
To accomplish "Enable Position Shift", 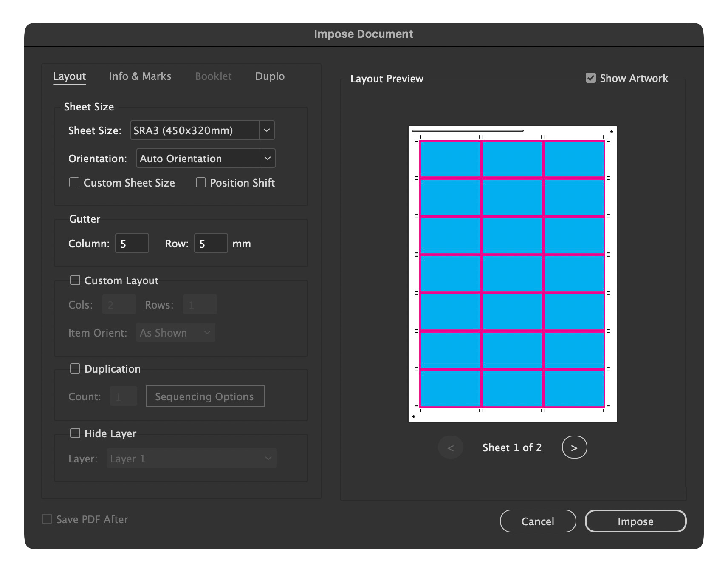I will (200, 182).
